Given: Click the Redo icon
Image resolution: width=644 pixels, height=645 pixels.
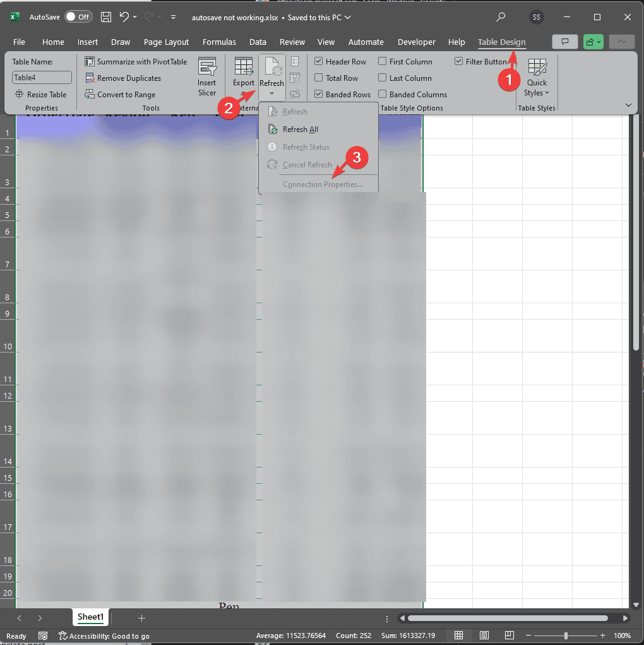Looking at the screenshot, I should pos(149,16).
